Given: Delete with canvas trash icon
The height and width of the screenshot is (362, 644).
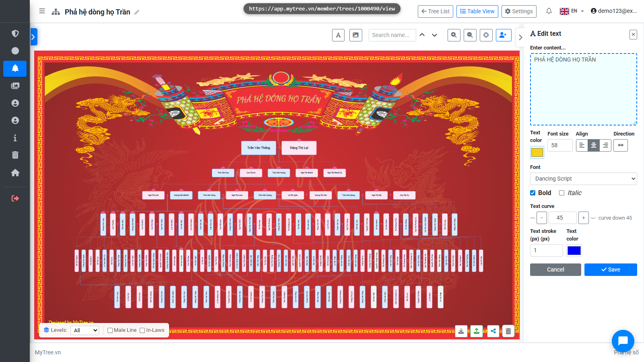Looking at the screenshot, I should coord(508,331).
